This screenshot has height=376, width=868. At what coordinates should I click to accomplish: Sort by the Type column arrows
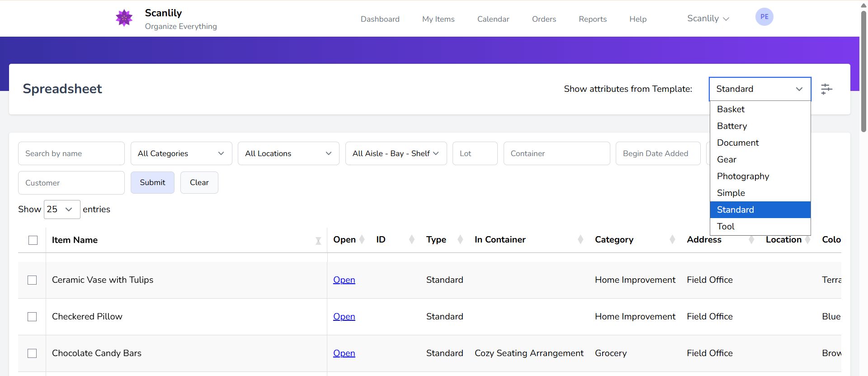[460, 239]
